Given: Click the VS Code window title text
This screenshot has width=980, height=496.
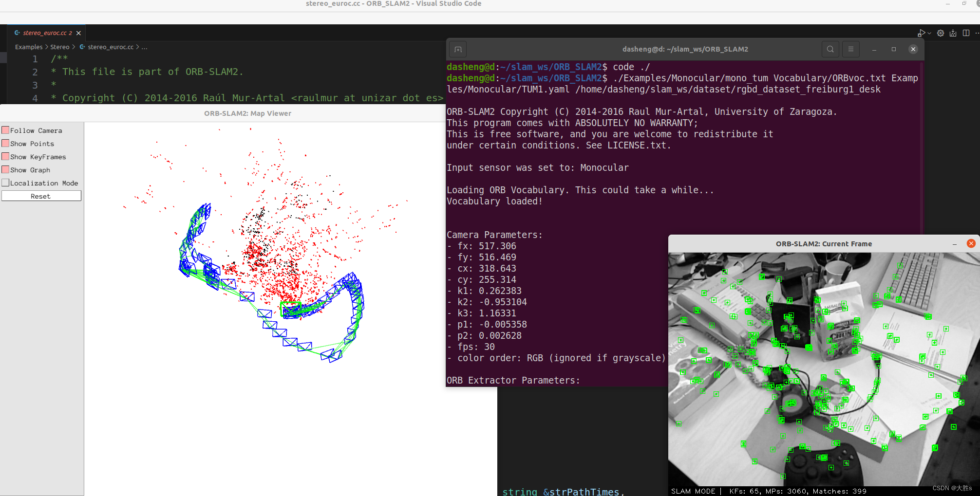Looking at the screenshot, I should pos(394,4).
